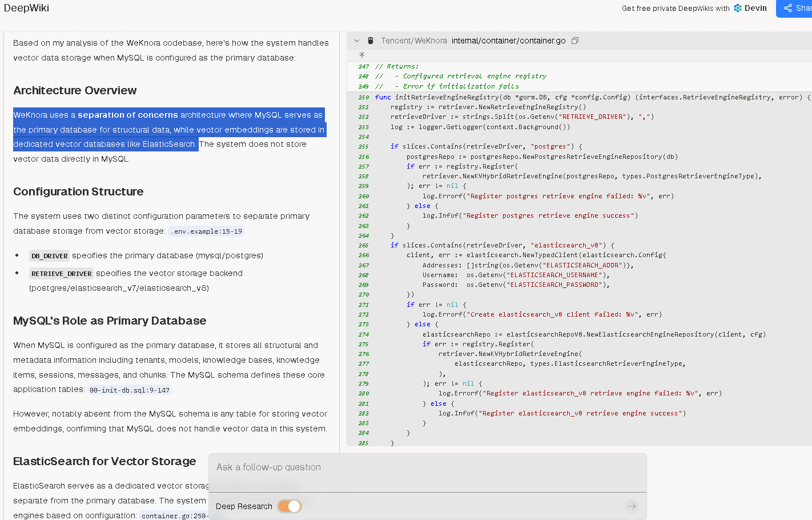Click the RETRIEVE_DRIVER inline code tag
The width and height of the screenshot is (812, 520).
pos(61,274)
